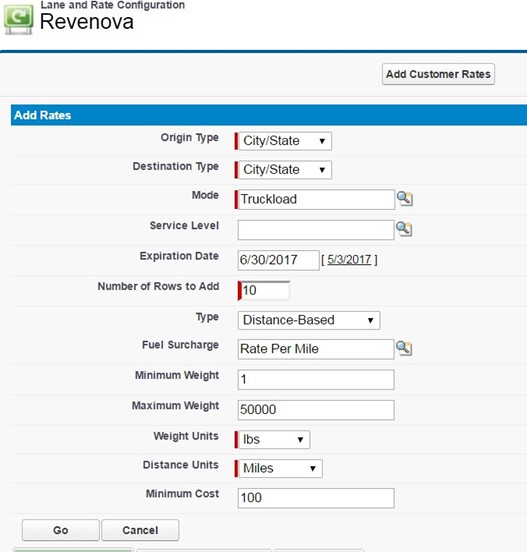Focus the empty Service Level field
Image resolution: width=527 pixels, height=552 pixels.
tap(316, 230)
